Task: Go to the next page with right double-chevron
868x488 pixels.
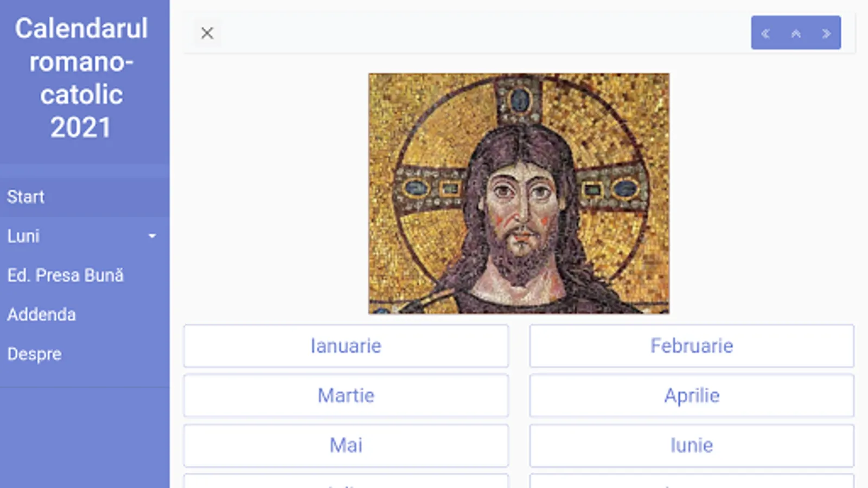Action: pos(826,34)
